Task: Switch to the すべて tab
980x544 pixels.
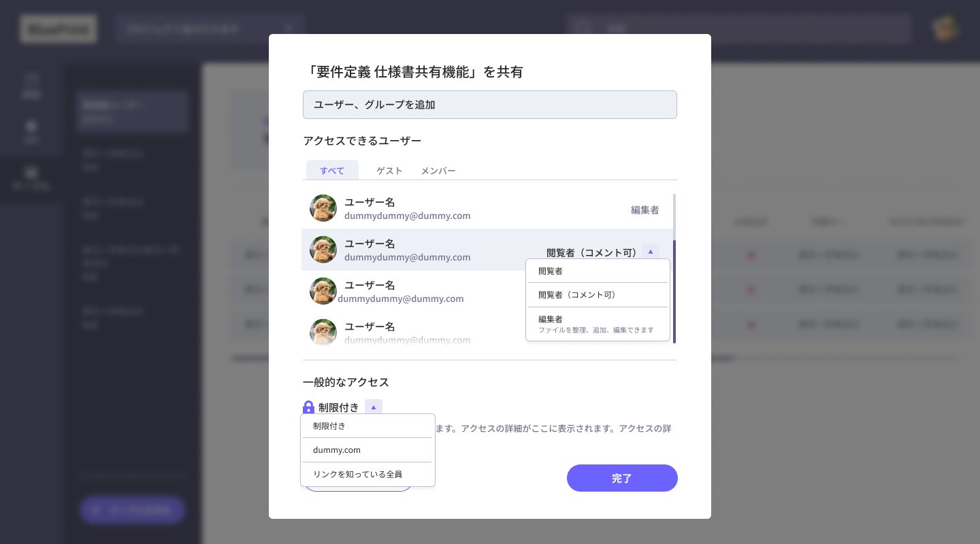Action: (332, 170)
